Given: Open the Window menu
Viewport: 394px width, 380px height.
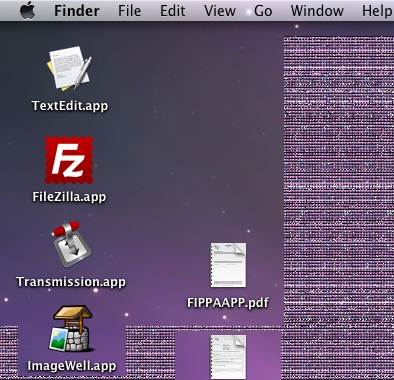Looking at the screenshot, I should pyautogui.click(x=317, y=11).
